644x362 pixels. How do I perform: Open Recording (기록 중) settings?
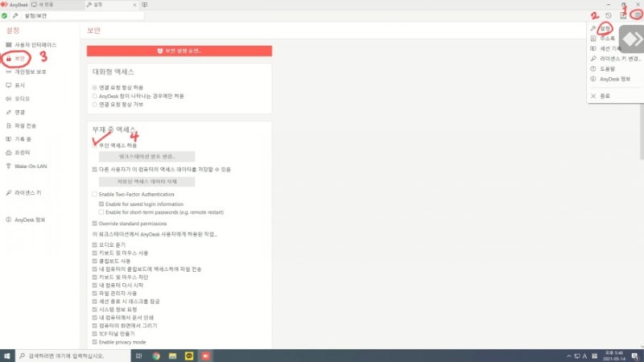coord(19,139)
